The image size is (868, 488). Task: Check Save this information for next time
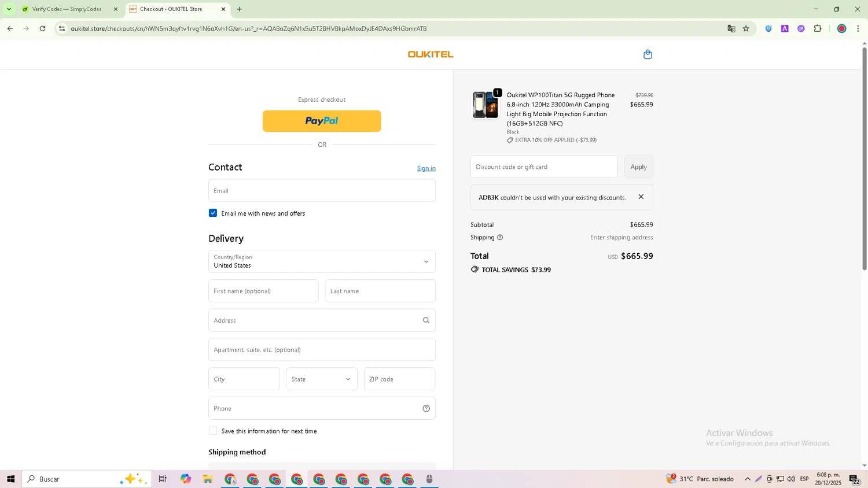point(213,431)
